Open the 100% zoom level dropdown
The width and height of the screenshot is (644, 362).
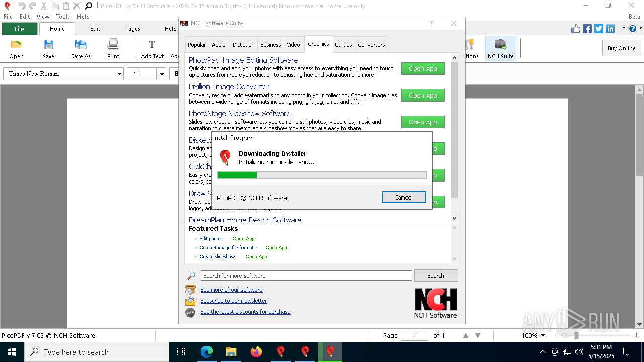pyautogui.click(x=543, y=335)
